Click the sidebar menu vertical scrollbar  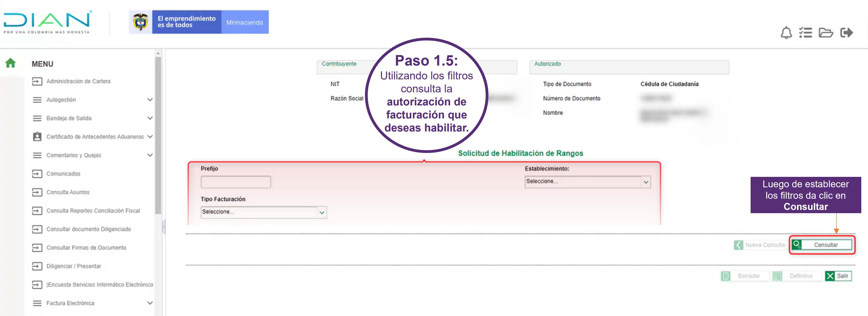click(158, 135)
